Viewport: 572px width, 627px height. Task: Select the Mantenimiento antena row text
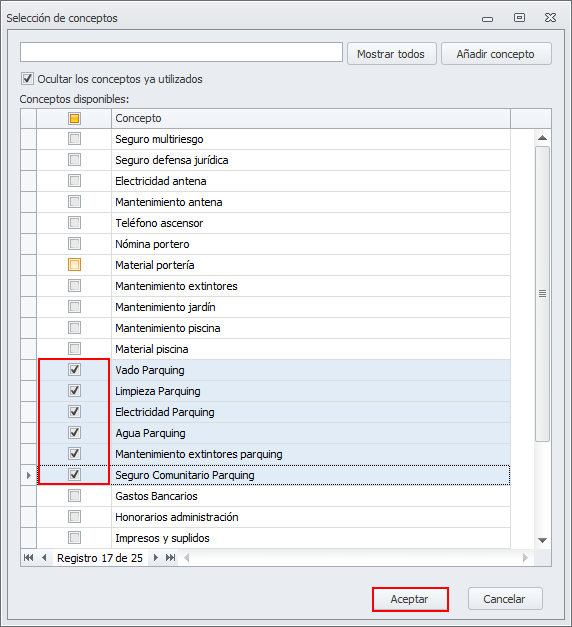tap(169, 202)
